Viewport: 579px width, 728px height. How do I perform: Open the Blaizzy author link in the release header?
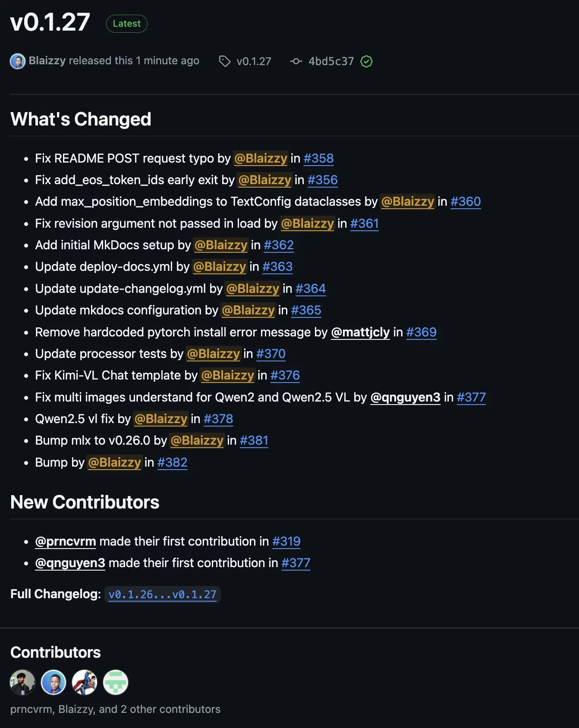point(47,61)
